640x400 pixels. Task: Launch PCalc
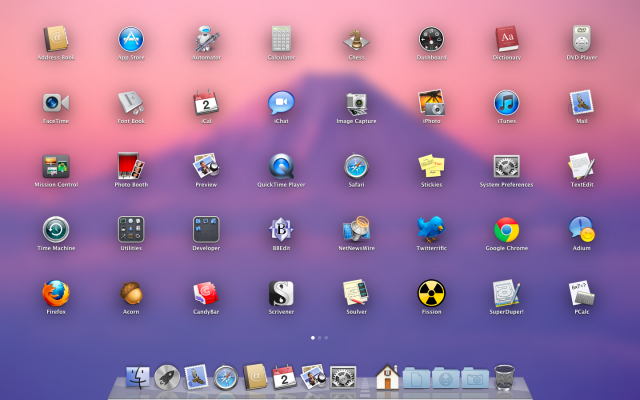582,293
